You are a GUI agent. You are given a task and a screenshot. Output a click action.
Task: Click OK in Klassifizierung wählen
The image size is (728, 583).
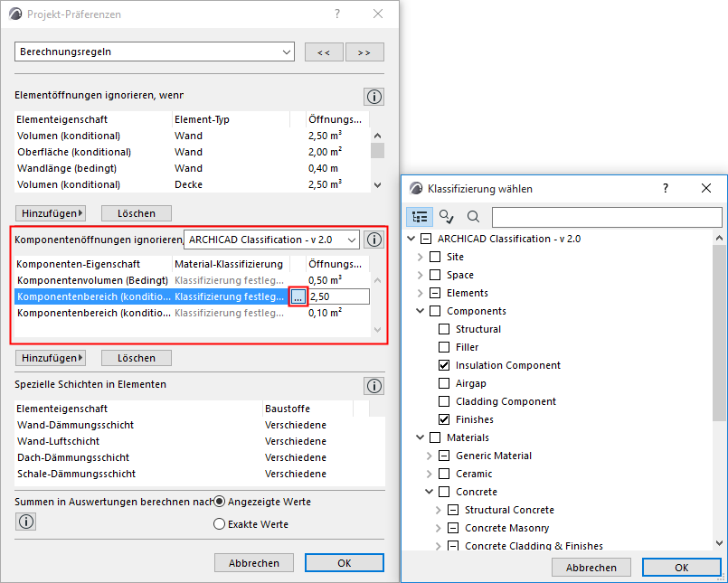[x=682, y=568]
